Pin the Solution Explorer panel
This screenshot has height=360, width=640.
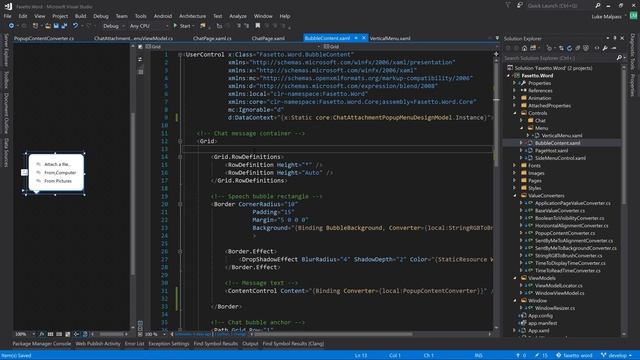click(x=615, y=38)
